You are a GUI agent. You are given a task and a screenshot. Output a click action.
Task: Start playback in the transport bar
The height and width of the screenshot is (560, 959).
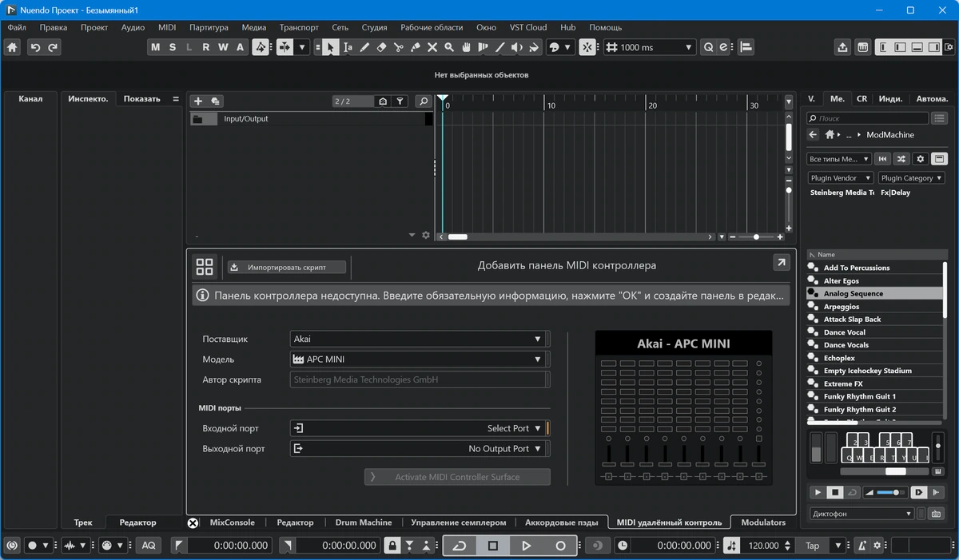527,546
